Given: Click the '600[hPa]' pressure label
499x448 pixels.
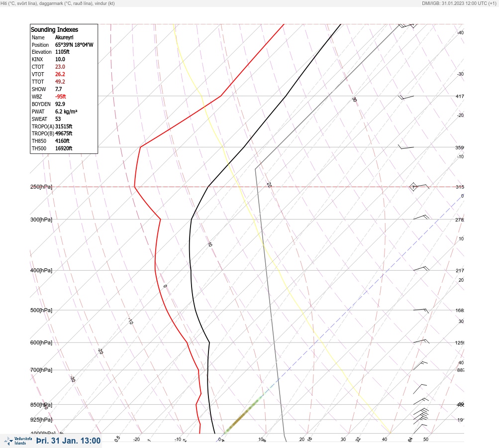Looking at the screenshot, I should (x=41, y=343).
